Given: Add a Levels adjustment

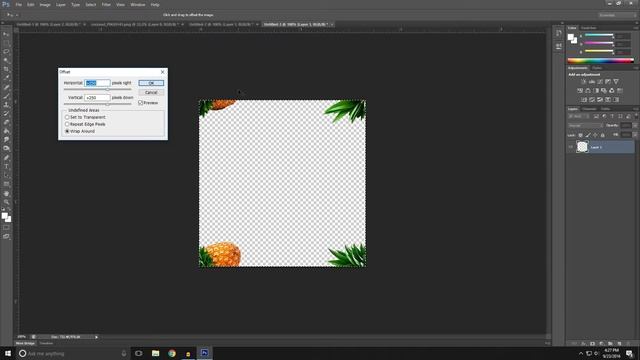Looking at the screenshot, I should tap(592, 82).
